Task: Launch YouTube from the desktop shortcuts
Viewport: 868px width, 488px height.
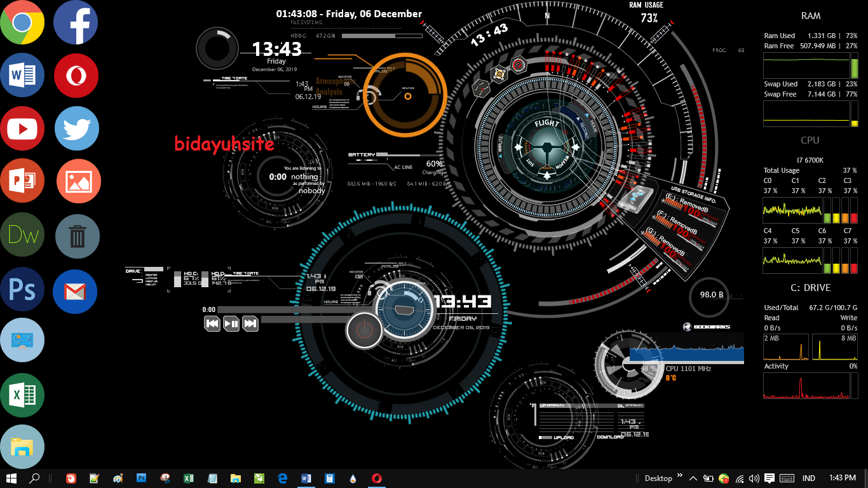Action: coord(23,128)
